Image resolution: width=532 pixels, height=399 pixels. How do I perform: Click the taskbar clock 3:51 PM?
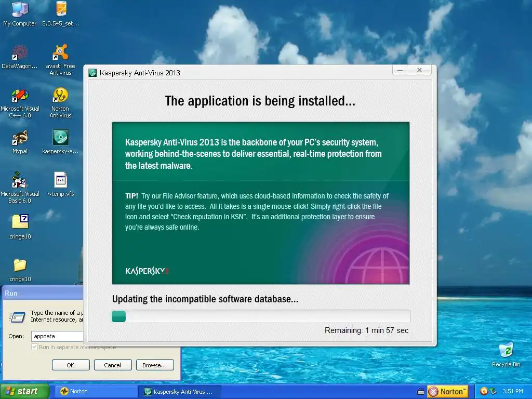point(513,392)
